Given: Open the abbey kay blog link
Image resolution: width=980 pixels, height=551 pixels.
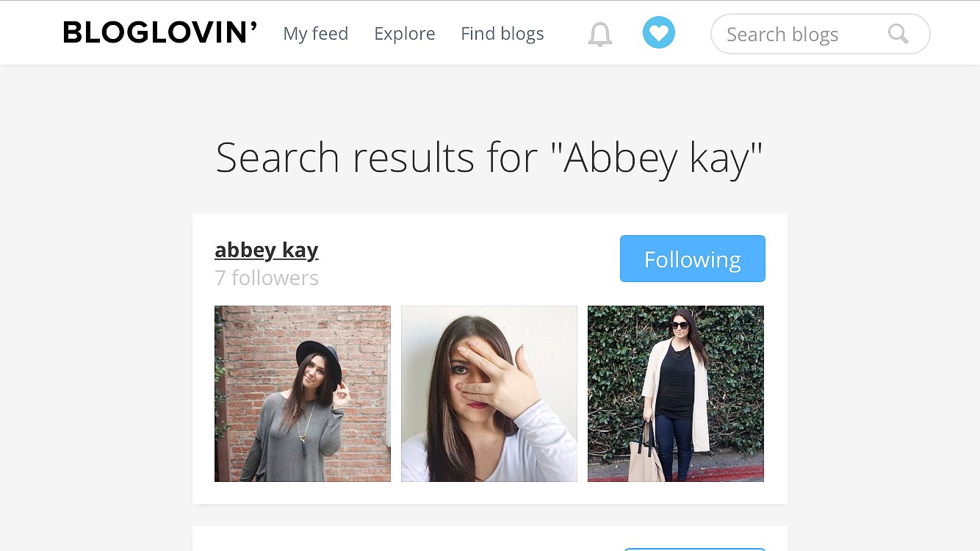Looking at the screenshot, I should 267,250.
